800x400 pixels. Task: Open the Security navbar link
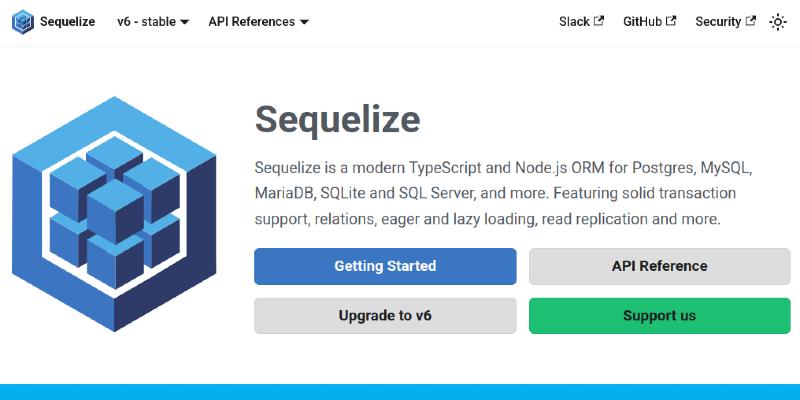click(x=718, y=22)
